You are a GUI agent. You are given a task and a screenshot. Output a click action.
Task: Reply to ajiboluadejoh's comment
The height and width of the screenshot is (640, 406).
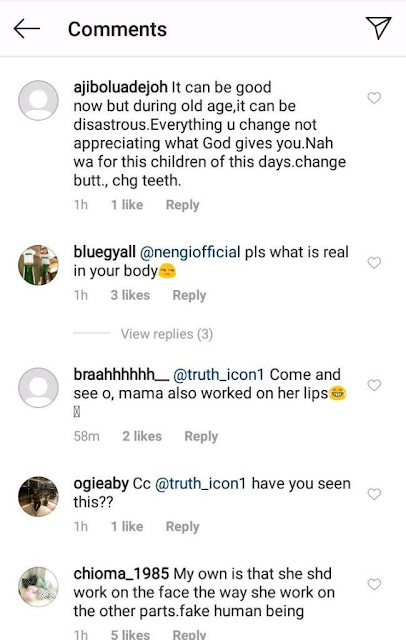182,205
